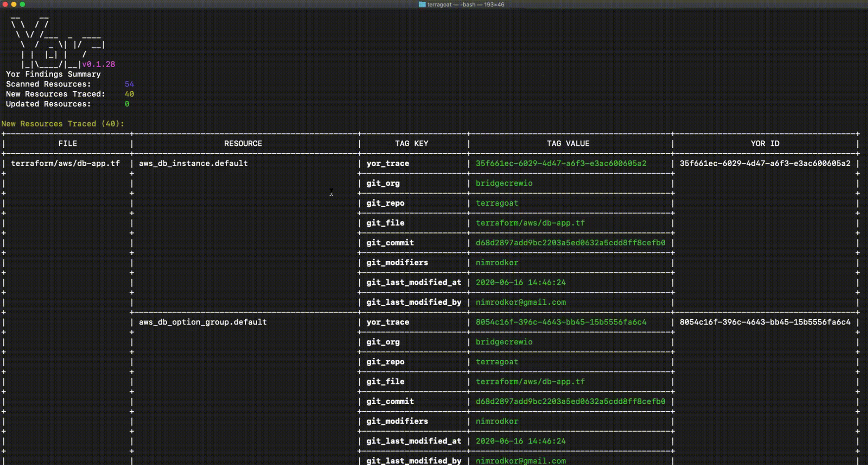The image size is (868, 465).
Task: Click the red close window button
Action: 5,4
